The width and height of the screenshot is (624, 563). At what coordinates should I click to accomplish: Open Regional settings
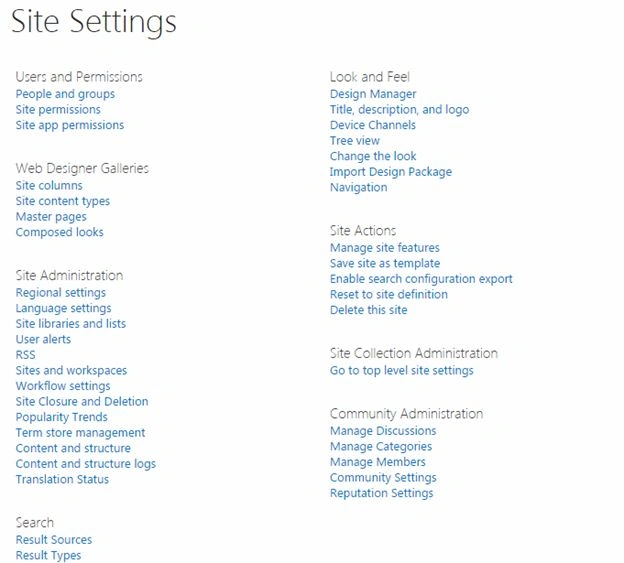tap(61, 293)
